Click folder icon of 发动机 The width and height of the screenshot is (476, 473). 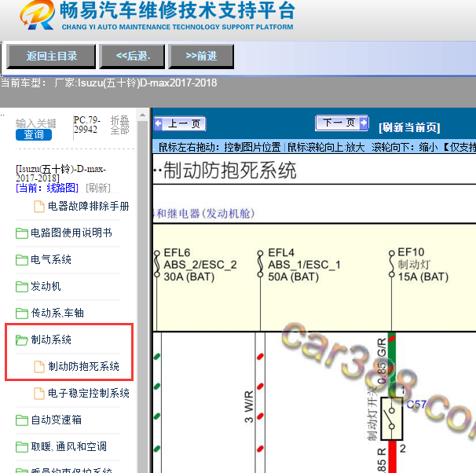[x=21, y=287]
